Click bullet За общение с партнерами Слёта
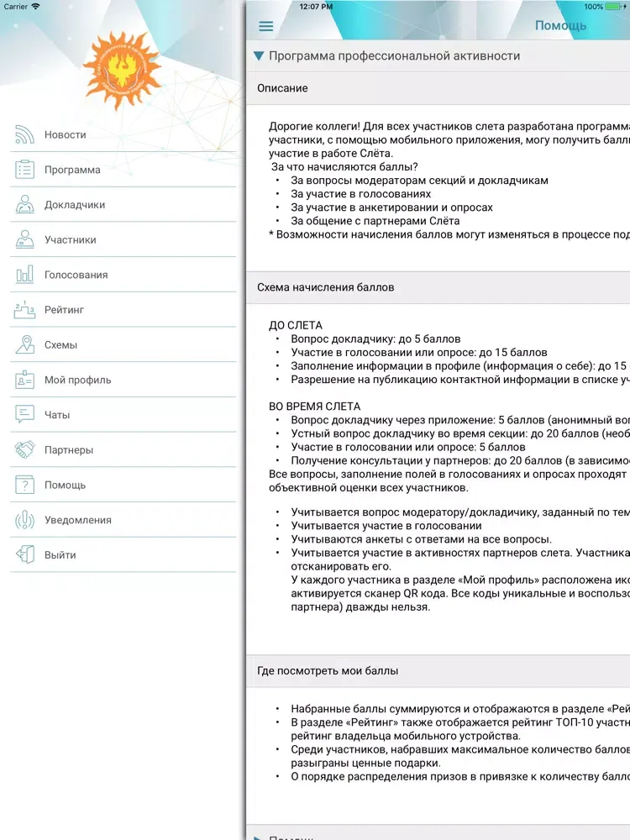 [375, 221]
